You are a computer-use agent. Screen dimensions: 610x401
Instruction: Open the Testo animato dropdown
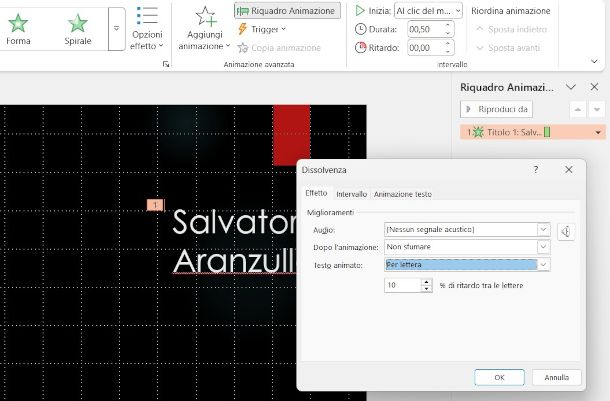coord(543,265)
